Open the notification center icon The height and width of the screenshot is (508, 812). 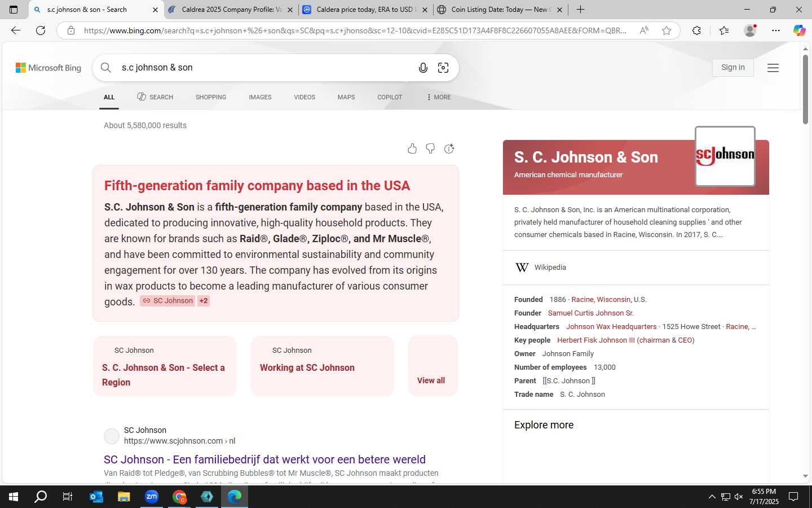click(793, 497)
